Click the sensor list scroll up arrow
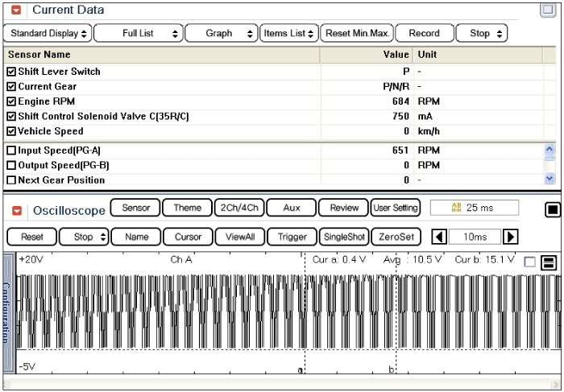Viewport: 564px width, 392px height. [549, 149]
